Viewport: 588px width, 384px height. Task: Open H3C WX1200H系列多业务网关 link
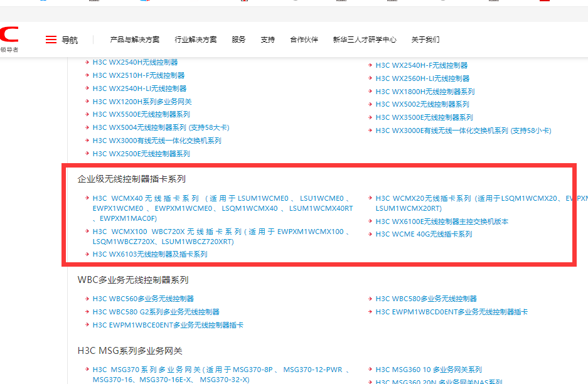(142, 102)
